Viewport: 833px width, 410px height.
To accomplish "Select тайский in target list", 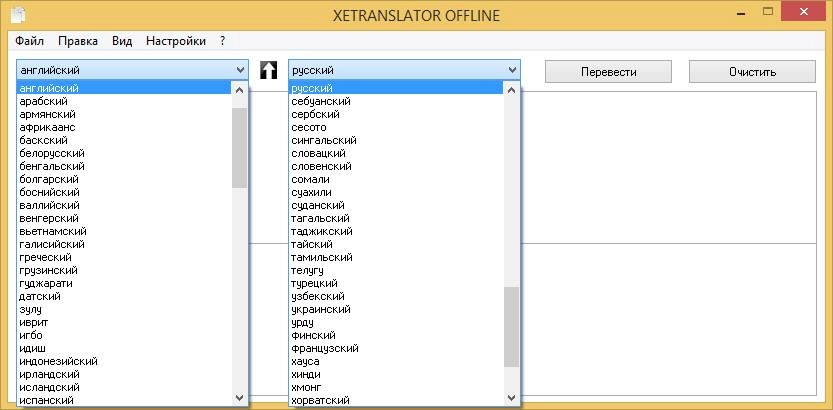I will (x=396, y=244).
